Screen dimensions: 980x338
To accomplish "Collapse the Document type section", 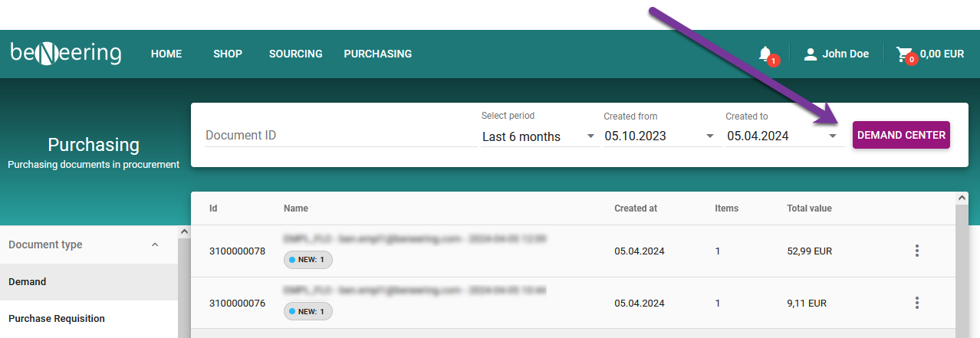I will 154,245.
